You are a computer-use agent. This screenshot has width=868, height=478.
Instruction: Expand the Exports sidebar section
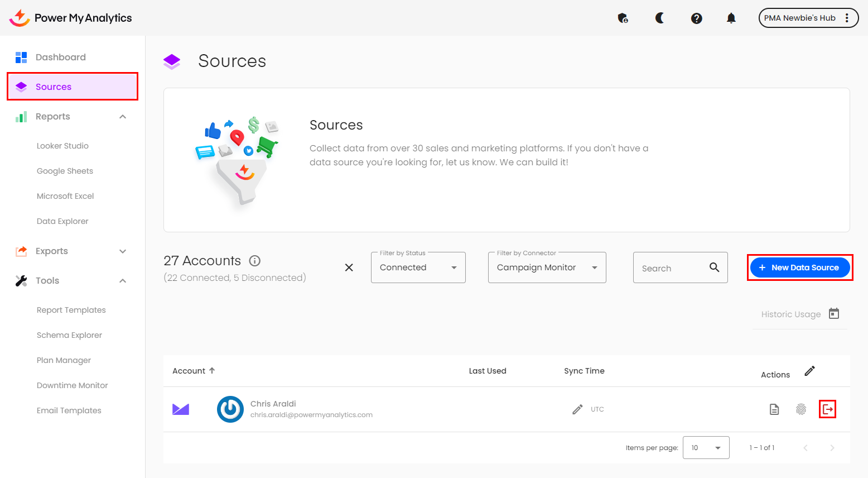pos(123,251)
